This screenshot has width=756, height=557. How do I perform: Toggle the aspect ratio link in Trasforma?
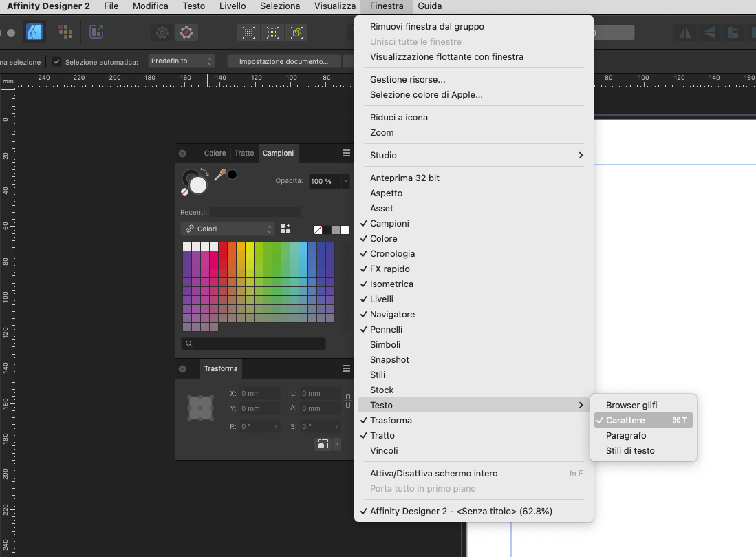pos(347,401)
